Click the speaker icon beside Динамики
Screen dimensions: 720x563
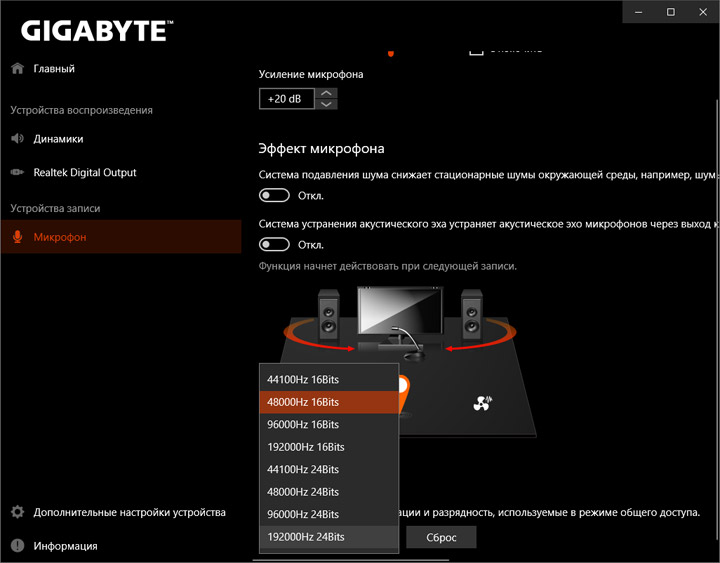[17, 139]
